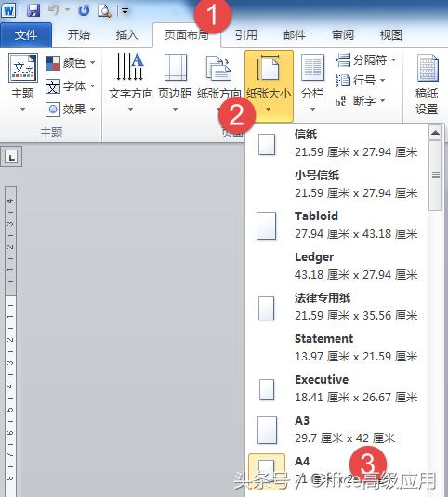448x497 pixels.
Task: Click the vertical ruler on the left
Action: [10, 341]
